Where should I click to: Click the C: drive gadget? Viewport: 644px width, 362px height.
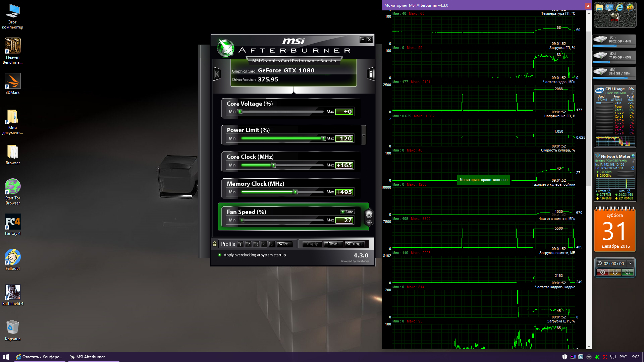[614, 40]
